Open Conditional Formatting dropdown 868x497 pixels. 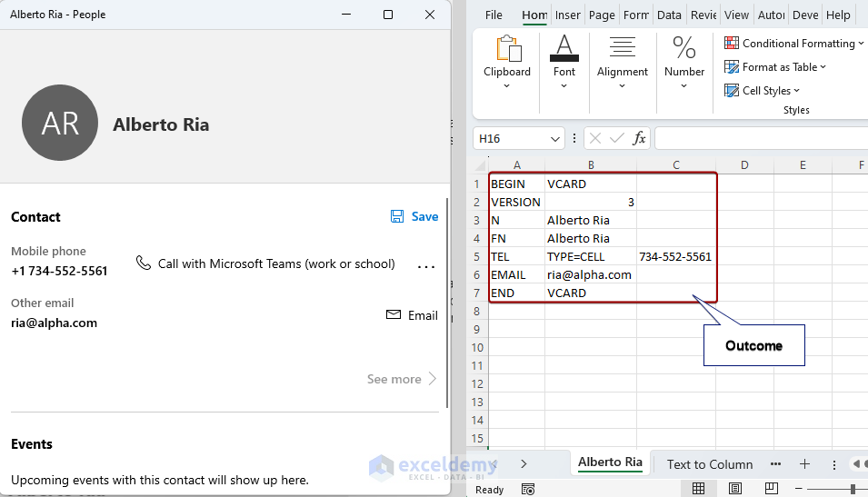pos(793,44)
